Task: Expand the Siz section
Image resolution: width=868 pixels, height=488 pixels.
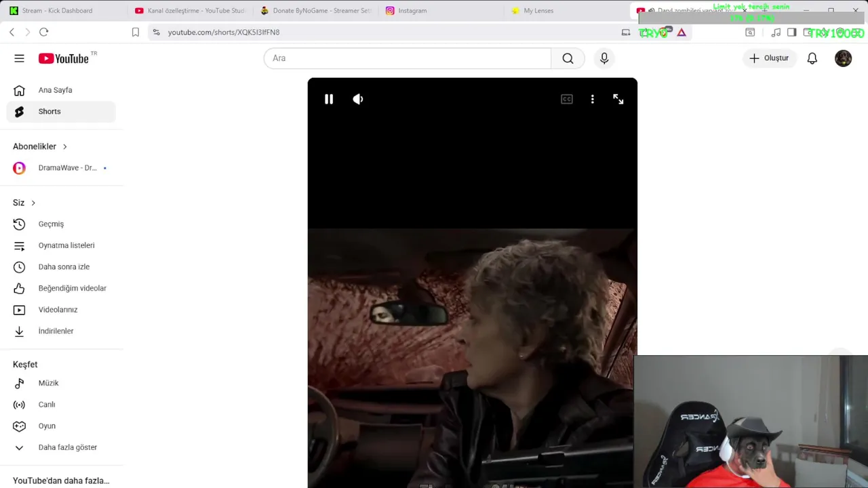Action: (x=24, y=203)
